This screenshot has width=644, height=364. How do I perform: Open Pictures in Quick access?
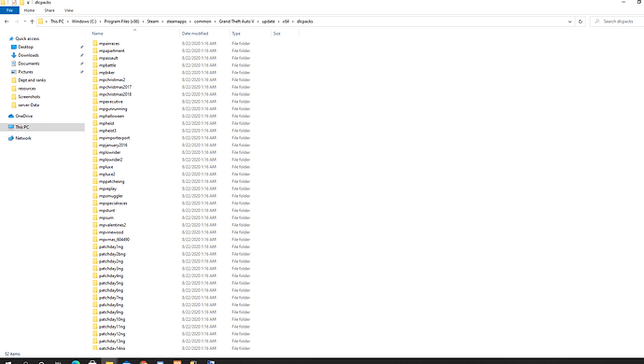pyautogui.click(x=25, y=72)
